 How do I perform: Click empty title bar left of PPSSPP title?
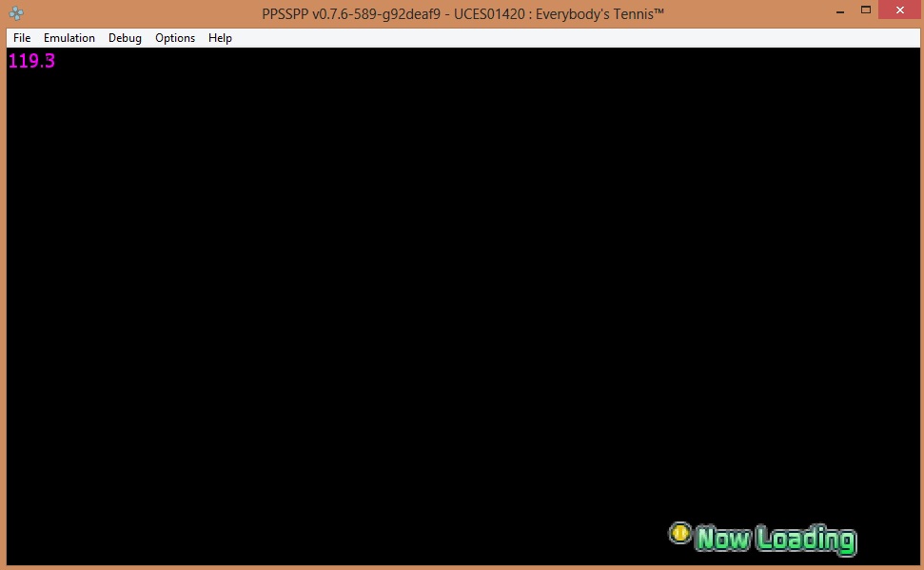tap(143, 13)
